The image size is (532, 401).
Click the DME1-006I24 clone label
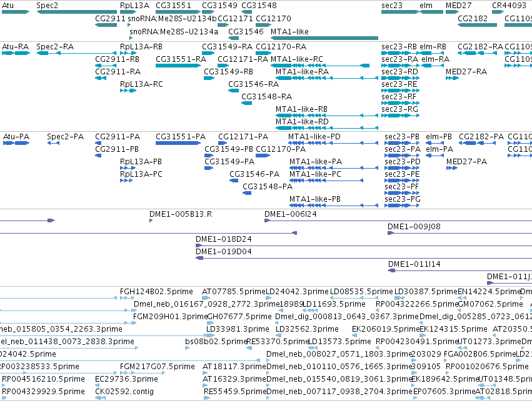[x=291, y=214]
